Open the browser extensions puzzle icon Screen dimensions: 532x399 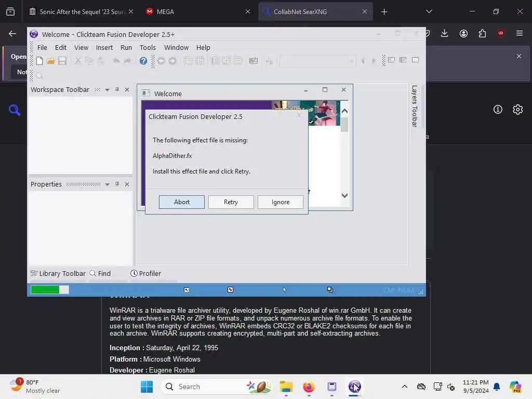482,33
